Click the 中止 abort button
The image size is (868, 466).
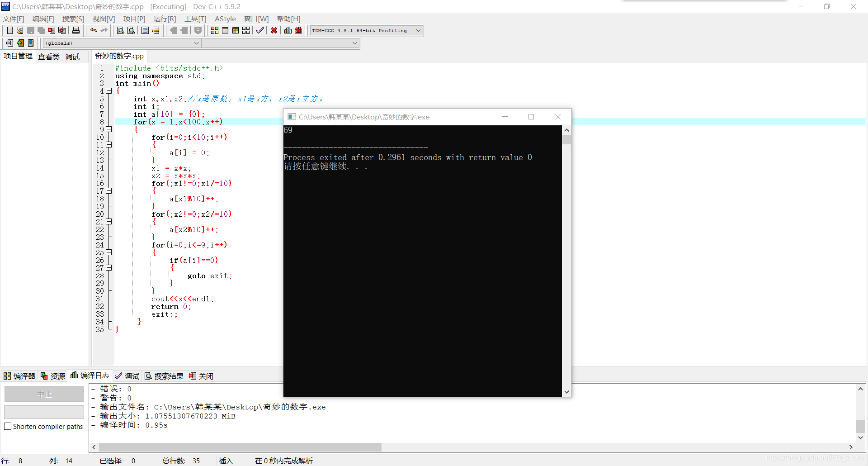(x=44, y=394)
